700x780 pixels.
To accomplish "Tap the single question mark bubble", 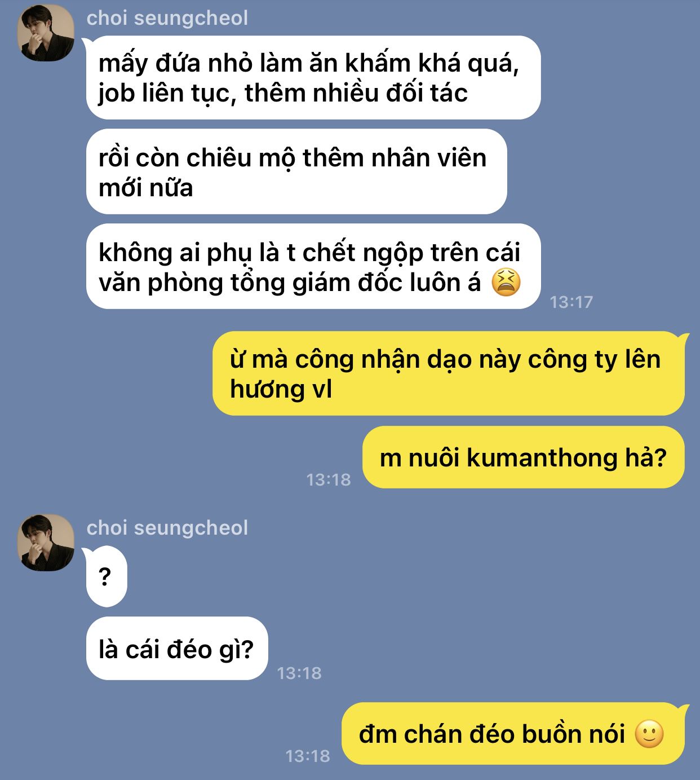I will [x=107, y=577].
